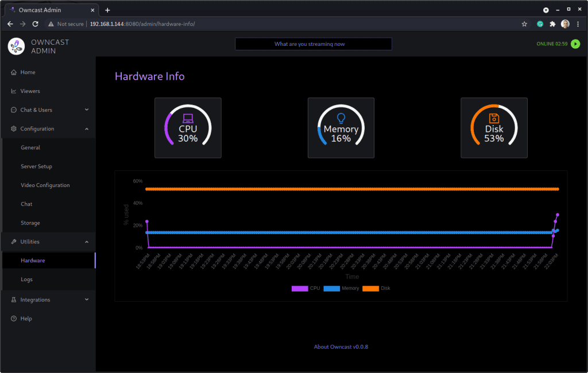Image resolution: width=588 pixels, height=373 pixels.
Task: Click the orange Disk usage line on chart
Action: point(345,189)
